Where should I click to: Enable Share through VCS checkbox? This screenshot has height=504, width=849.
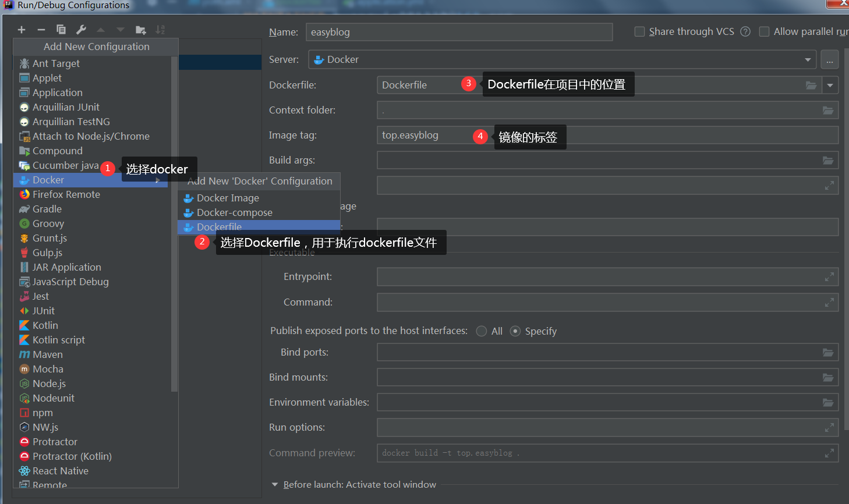[x=639, y=31]
